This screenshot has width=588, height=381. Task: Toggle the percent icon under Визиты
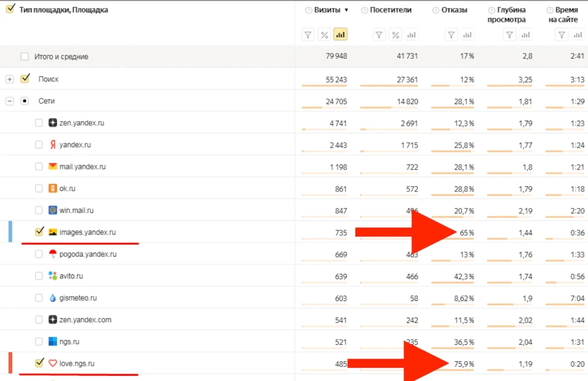tap(324, 35)
